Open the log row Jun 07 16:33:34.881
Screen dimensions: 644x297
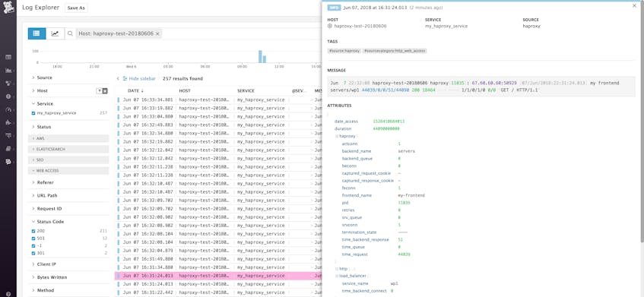[x=218, y=100]
